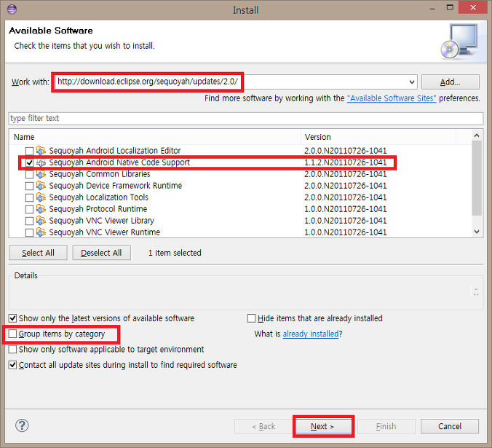This screenshot has height=448, width=492.
Task: Check Sequoyah VNC Viewer Runtime checkbox
Action: click(x=29, y=232)
